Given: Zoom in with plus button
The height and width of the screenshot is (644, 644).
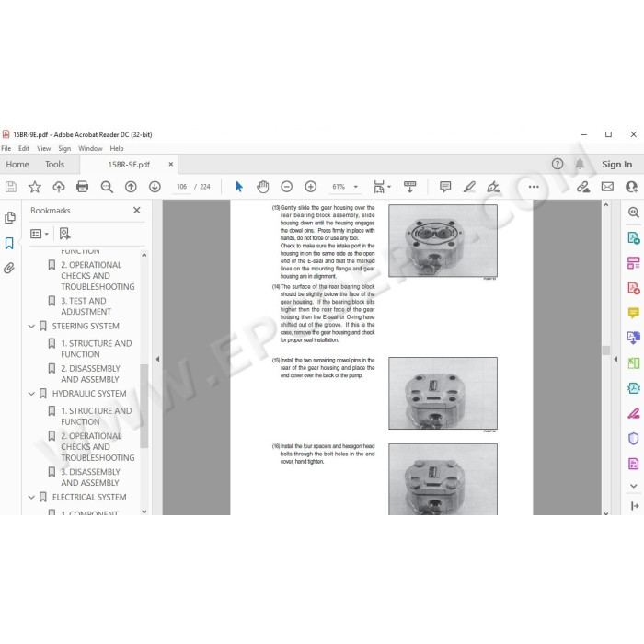Looking at the screenshot, I should coord(311,187).
